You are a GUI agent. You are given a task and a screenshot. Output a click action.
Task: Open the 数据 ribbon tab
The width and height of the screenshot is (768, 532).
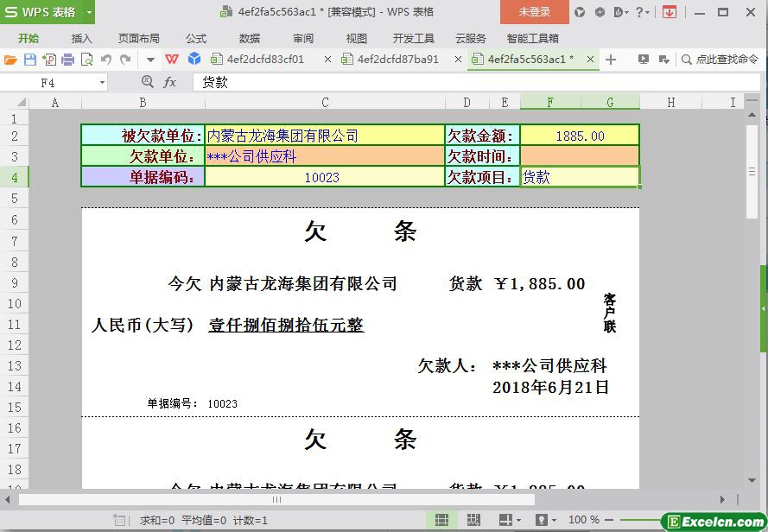250,38
